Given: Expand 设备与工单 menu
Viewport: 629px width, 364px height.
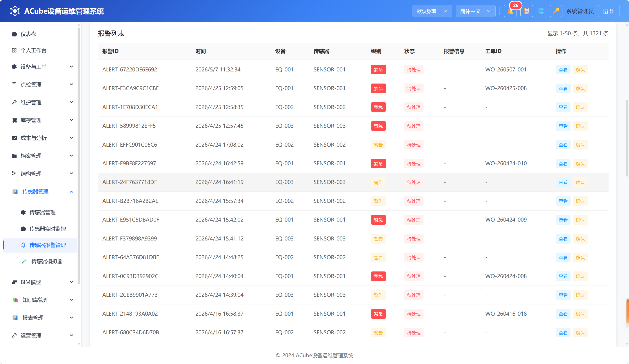Looking at the screenshot, I should tap(40, 67).
